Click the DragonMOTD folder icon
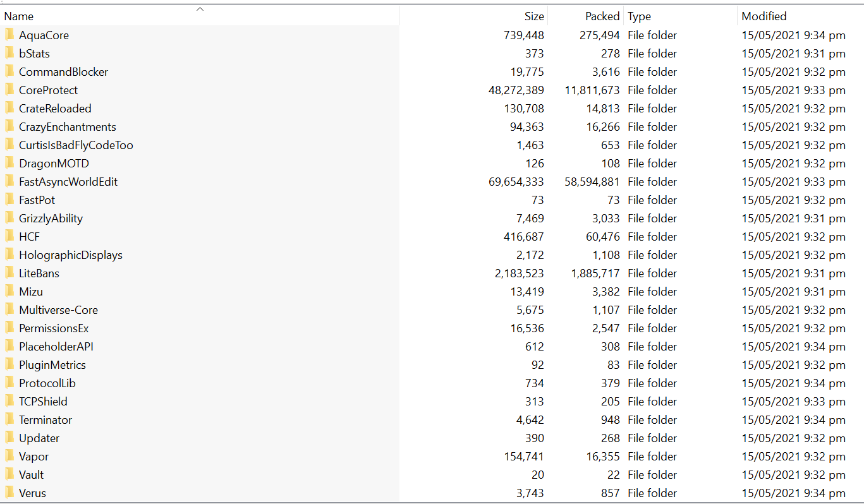 coord(9,163)
